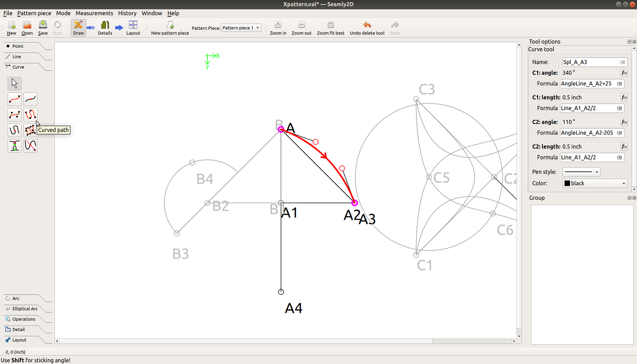Open the fx formula editor for C1 angle
Image resolution: width=637 pixels, height=364 pixels.
pyautogui.click(x=624, y=73)
